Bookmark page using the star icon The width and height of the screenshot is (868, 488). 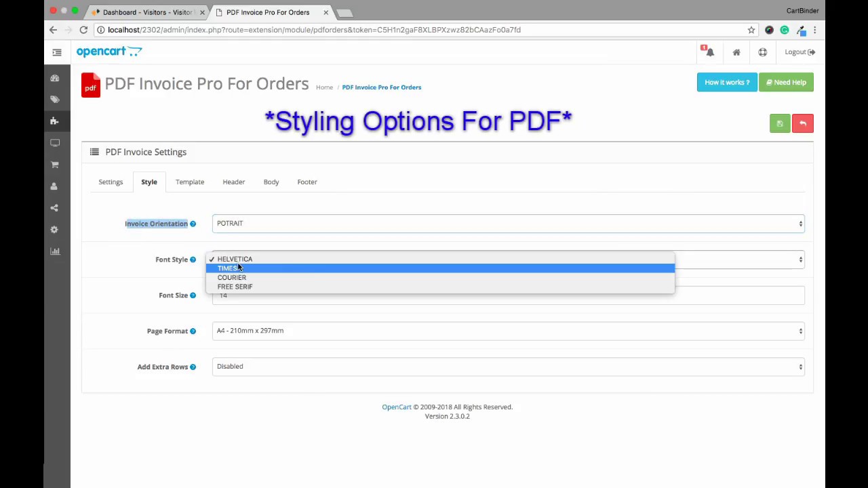751,30
